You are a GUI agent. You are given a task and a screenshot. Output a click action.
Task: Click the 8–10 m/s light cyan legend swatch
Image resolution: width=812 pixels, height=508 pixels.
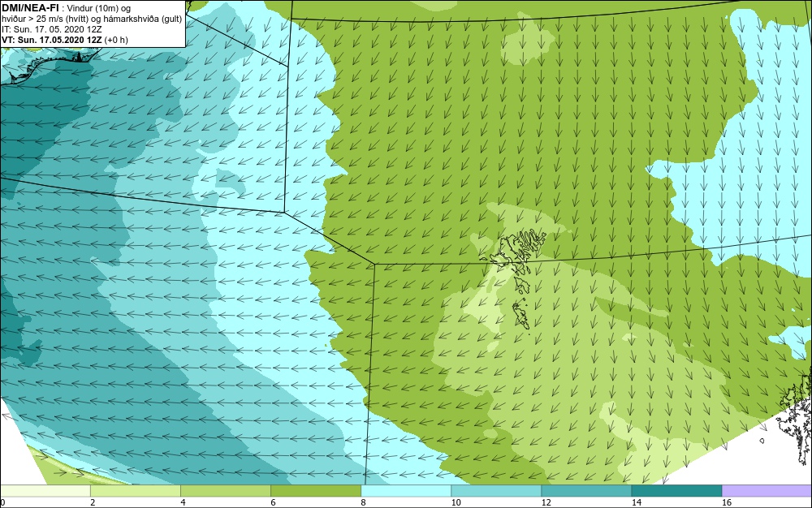[x=406, y=491]
